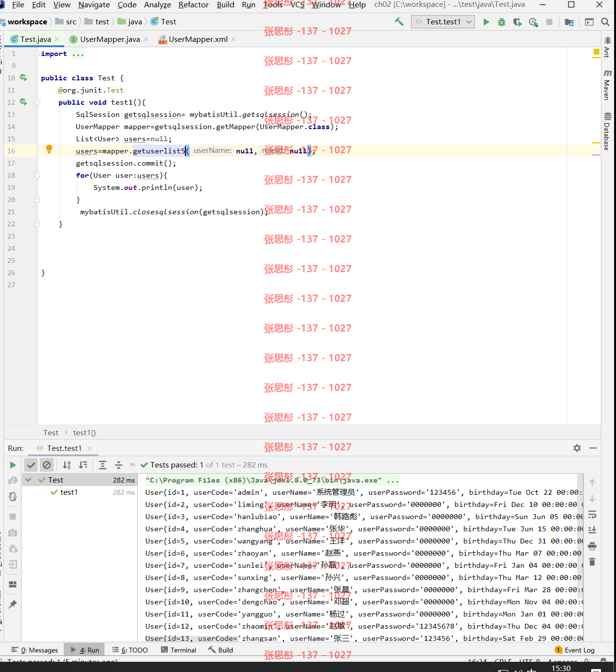Expand the folded import statements
The height and width of the screenshot is (672, 616).
37,54
